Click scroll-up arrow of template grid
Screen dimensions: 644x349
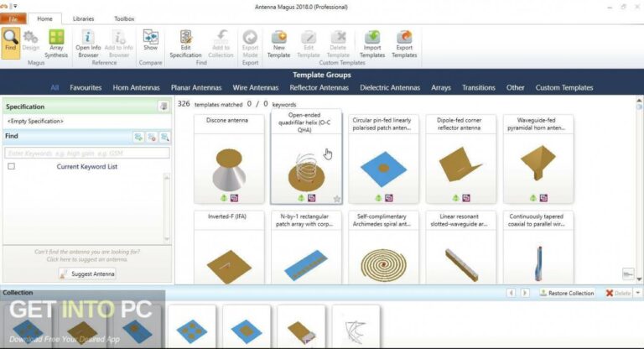click(639, 101)
